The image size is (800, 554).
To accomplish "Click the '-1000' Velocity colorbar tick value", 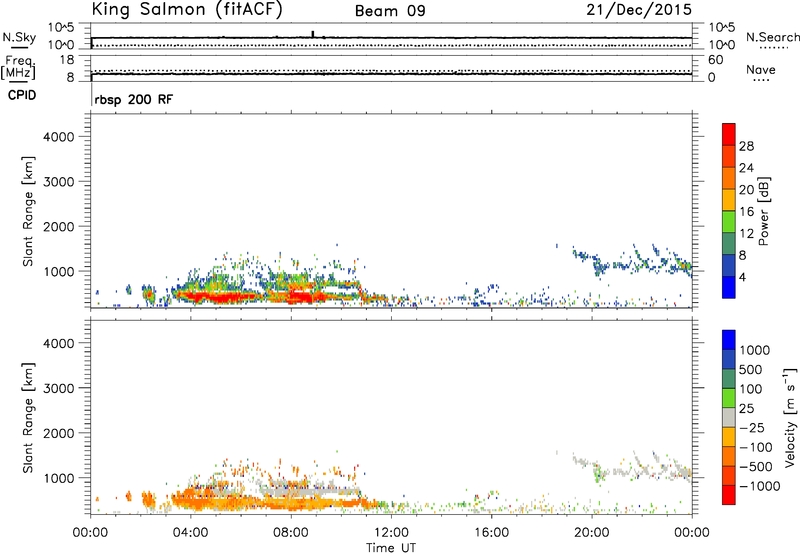I will click(x=759, y=486).
